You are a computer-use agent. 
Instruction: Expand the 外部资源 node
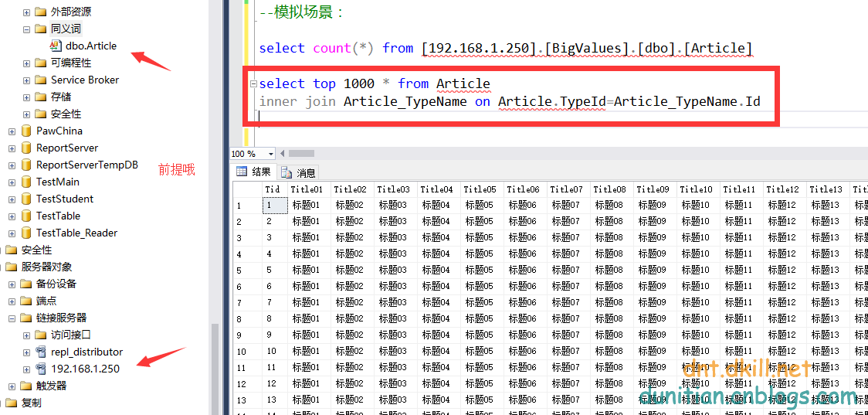point(26,12)
